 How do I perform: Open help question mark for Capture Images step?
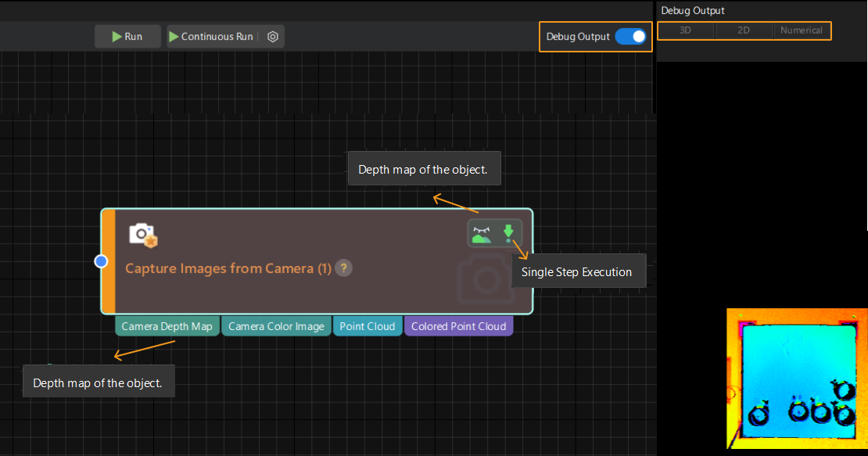tap(343, 268)
